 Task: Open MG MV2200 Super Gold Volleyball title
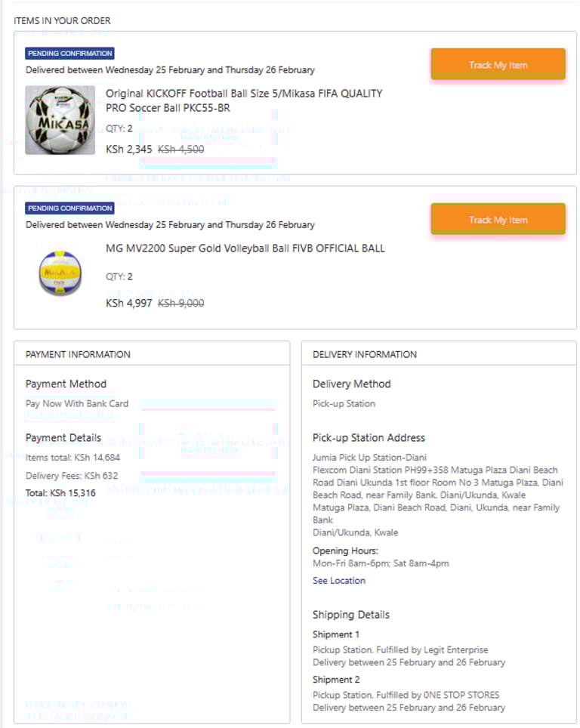[x=245, y=248]
